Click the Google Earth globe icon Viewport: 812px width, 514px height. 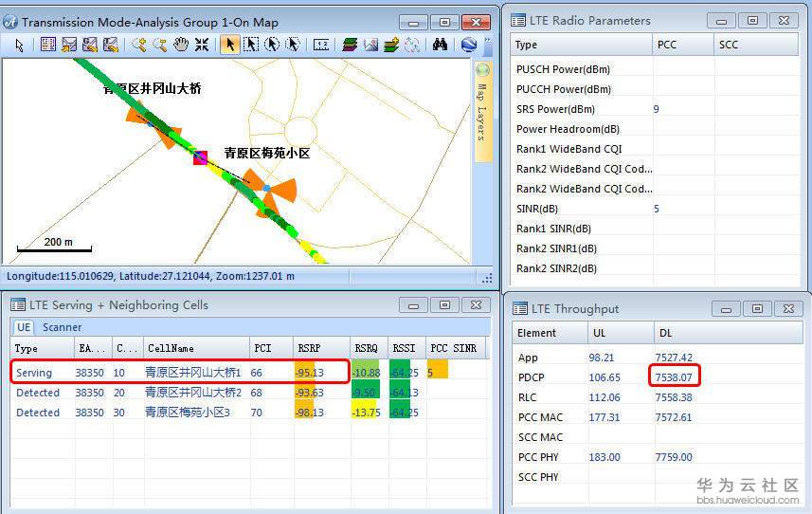[x=469, y=46]
